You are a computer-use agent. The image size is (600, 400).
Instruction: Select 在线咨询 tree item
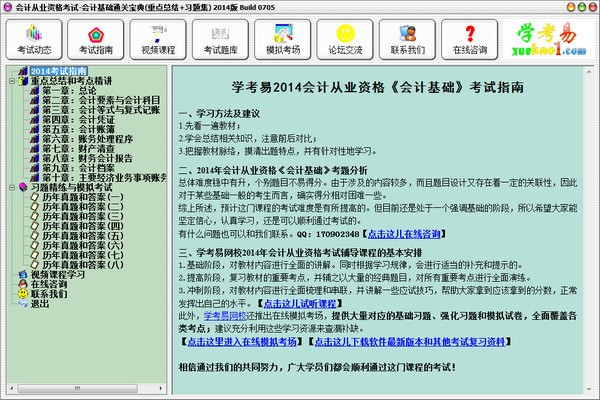(x=49, y=284)
